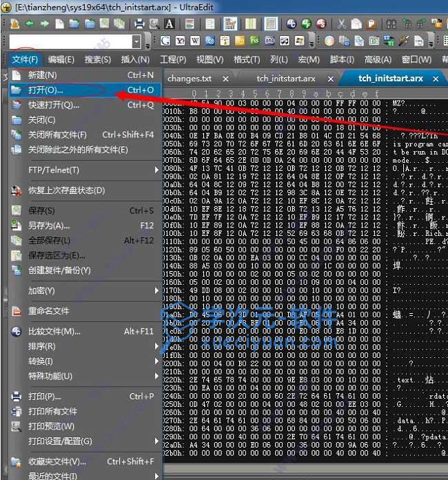Open the 高级(A) menu
The width and height of the screenshot is (448, 480).
tap(378, 59)
